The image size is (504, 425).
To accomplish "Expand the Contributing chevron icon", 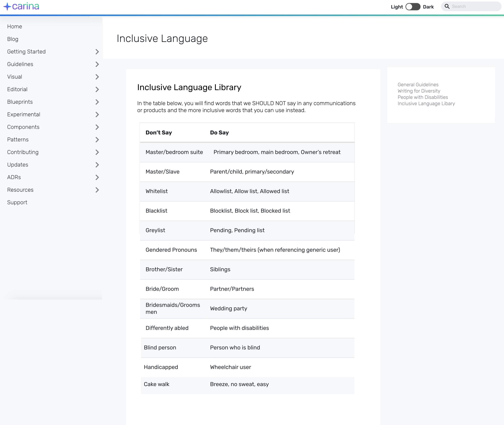I will click(x=97, y=152).
